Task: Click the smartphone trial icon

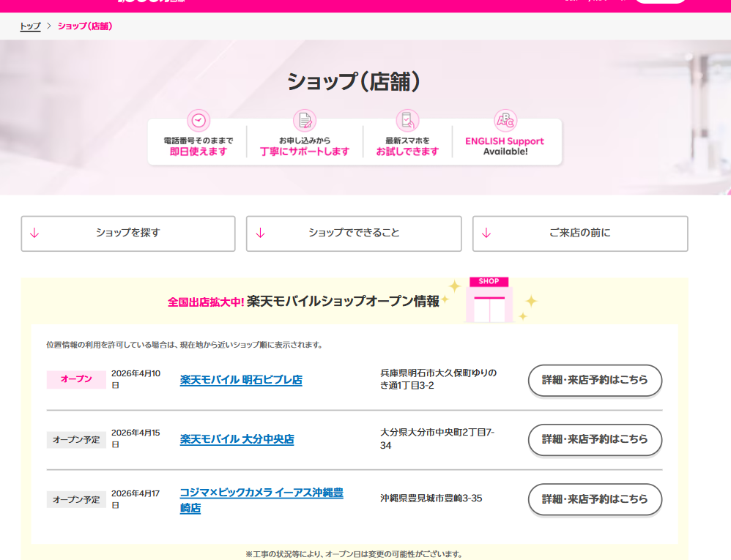Action: (x=407, y=121)
